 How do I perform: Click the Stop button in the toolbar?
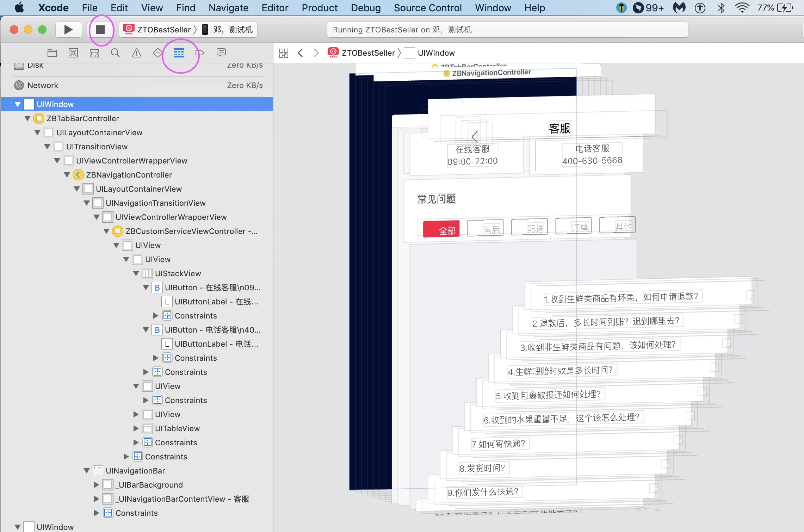pos(100,30)
